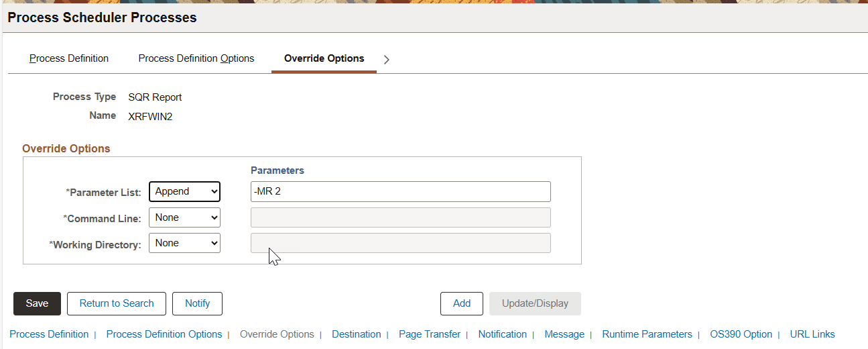
Task: Open the Page Transfer link
Action: (x=429, y=334)
